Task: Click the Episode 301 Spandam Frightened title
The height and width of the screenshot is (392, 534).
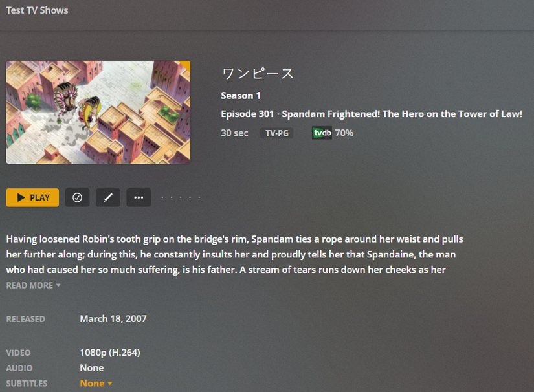Action: (x=372, y=114)
